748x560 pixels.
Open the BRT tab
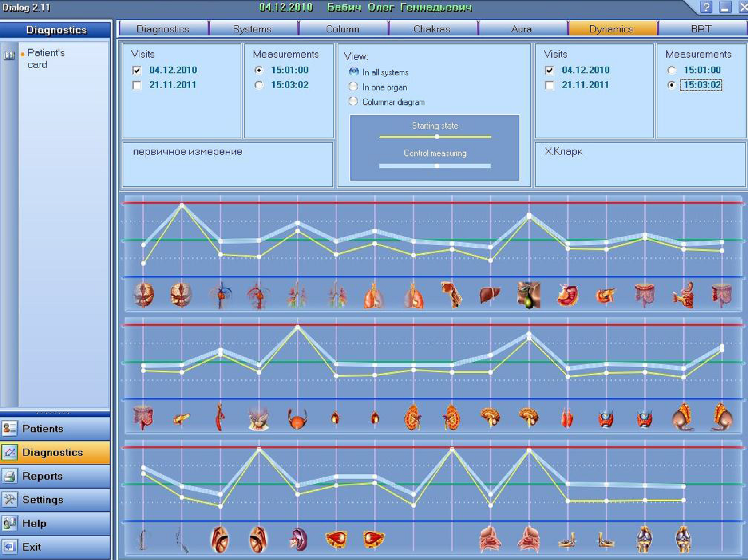[701, 29]
